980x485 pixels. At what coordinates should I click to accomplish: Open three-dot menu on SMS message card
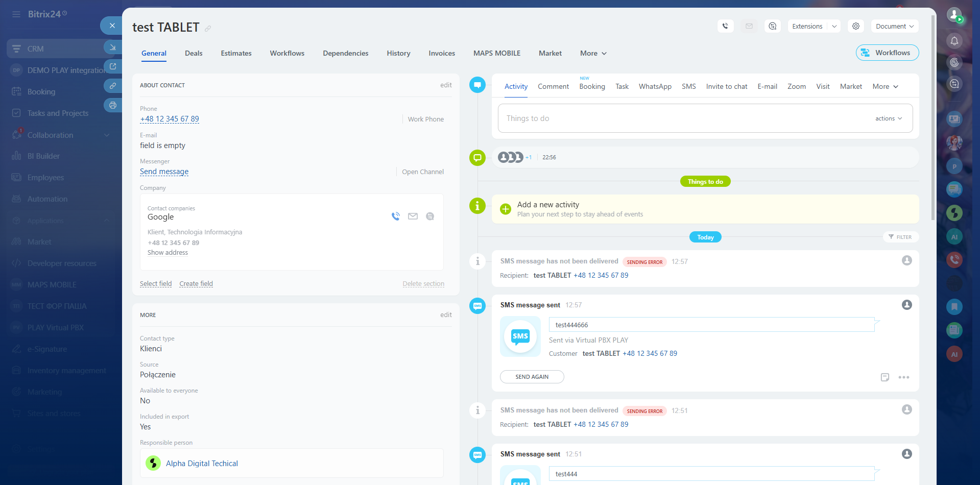[904, 377]
